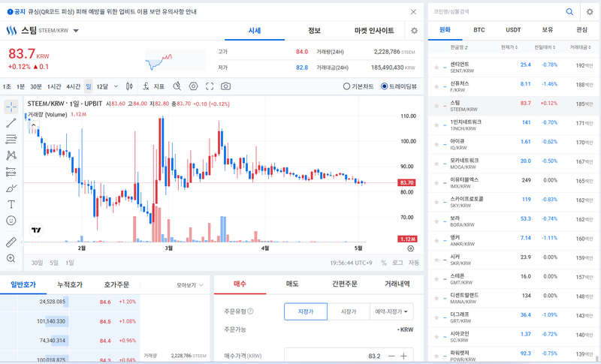Take a chart snapshot with camera icon
This screenshot has height=364, width=601.
tap(226, 86)
